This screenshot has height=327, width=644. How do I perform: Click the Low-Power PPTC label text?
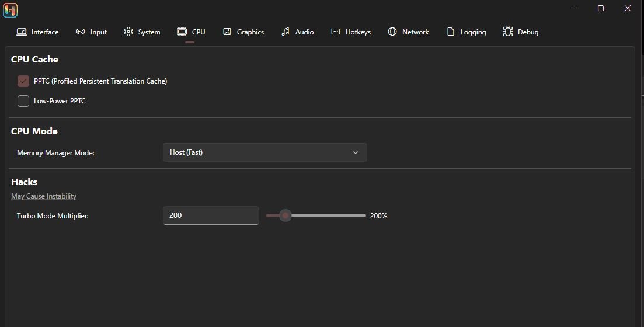tap(60, 100)
